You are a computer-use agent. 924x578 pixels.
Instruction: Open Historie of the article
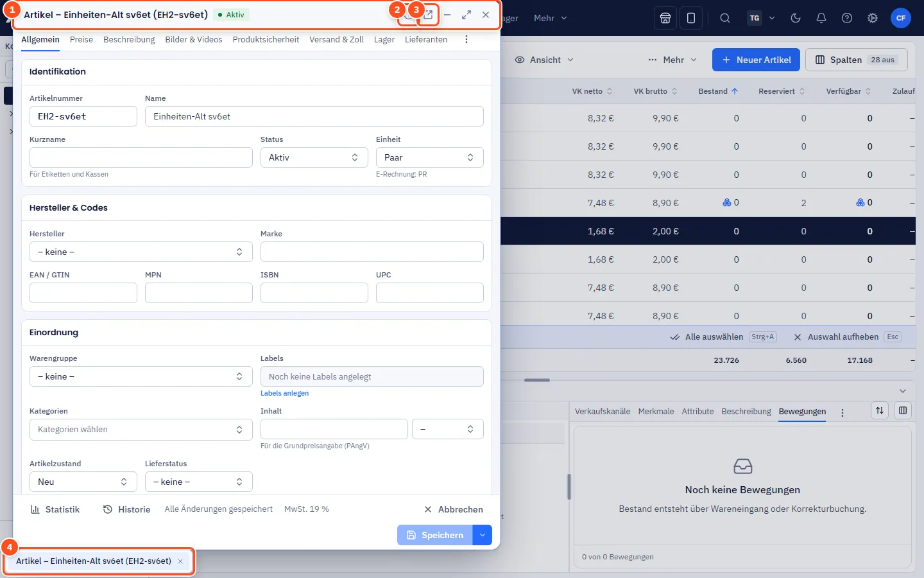(127, 509)
